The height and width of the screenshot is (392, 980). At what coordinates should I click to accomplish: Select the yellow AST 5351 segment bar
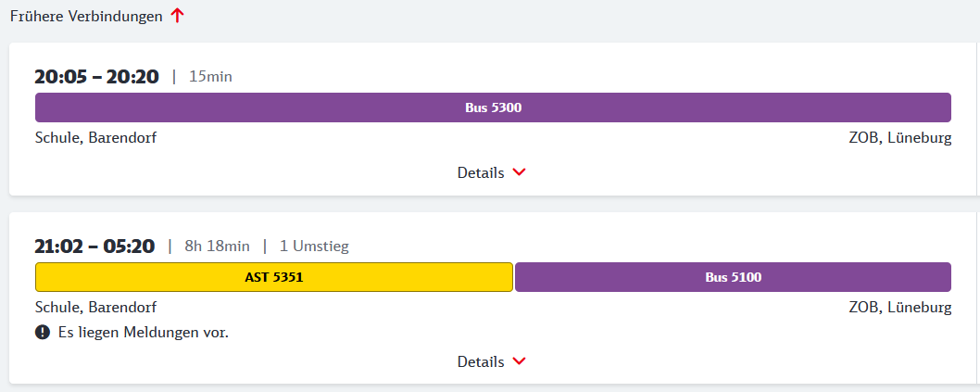(x=273, y=277)
